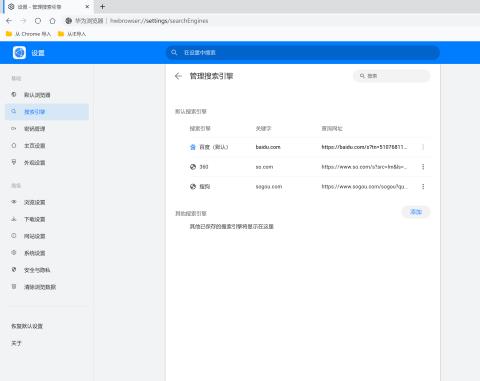The image size is (480, 381).
Task: Open a new tab with the plus icon
Action: (x=103, y=7)
